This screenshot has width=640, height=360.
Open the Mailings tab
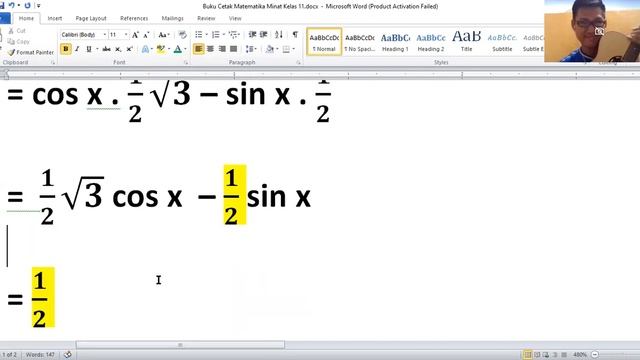coord(172,18)
